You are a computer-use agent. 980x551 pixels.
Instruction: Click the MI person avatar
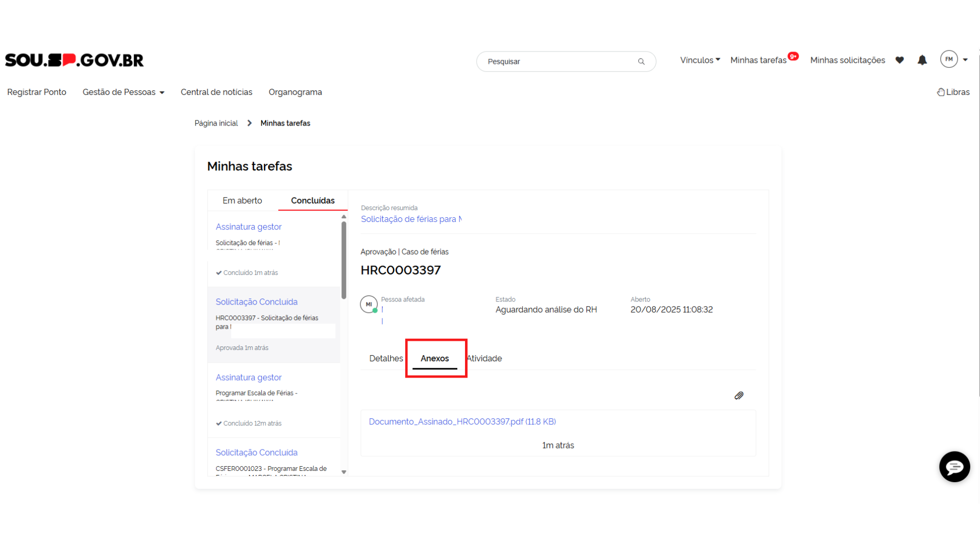pyautogui.click(x=369, y=304)
